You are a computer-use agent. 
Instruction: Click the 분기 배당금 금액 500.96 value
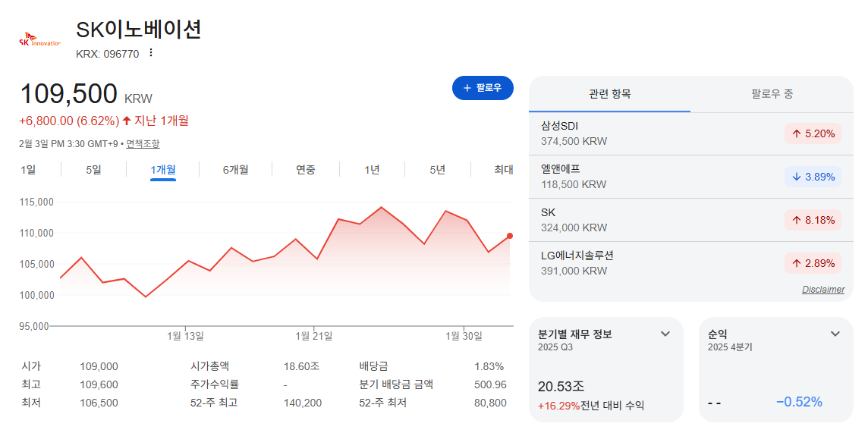(490, 384)
